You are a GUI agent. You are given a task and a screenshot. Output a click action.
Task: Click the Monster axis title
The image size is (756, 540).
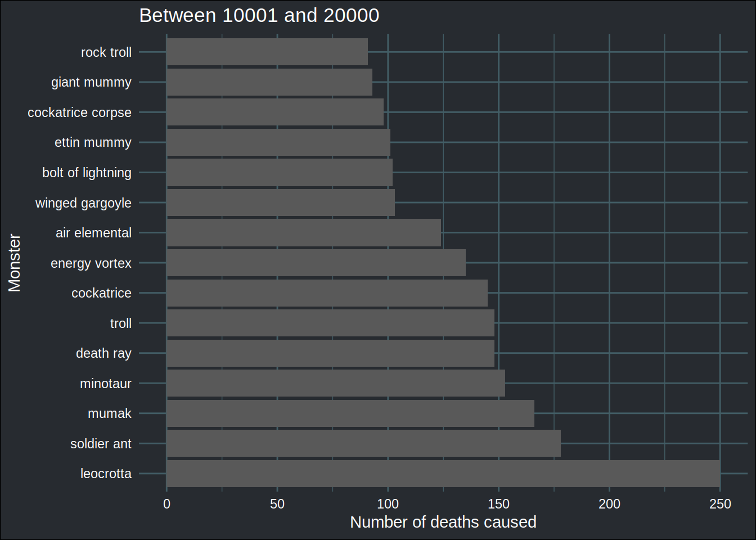pos(15,263)
